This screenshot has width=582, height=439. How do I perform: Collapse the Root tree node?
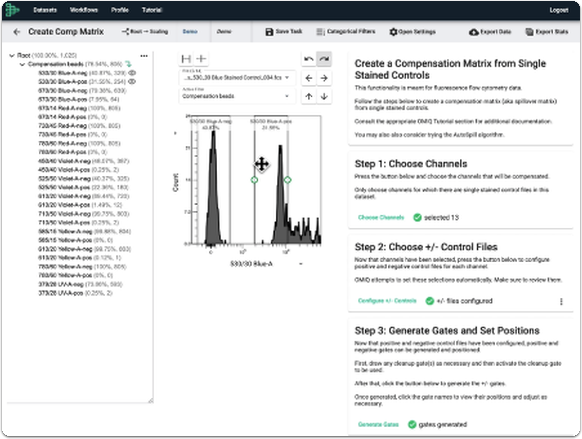(12, 56)
